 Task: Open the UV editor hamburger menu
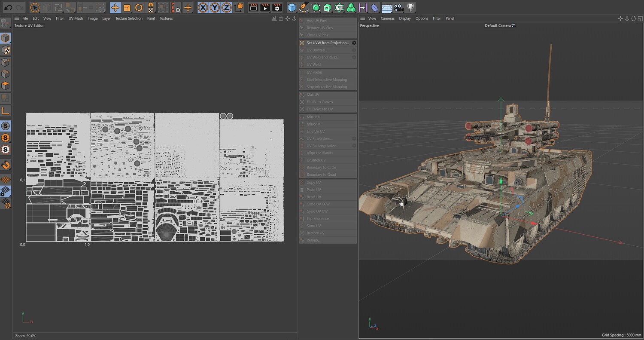point(17,18)
